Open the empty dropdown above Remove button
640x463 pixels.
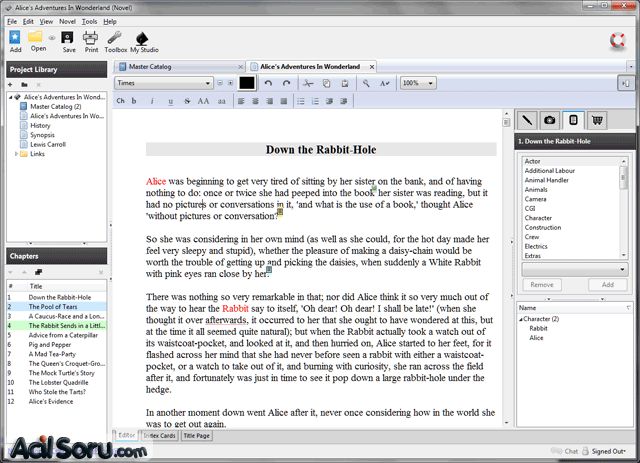pyautogui.click(x=575, y=269)
